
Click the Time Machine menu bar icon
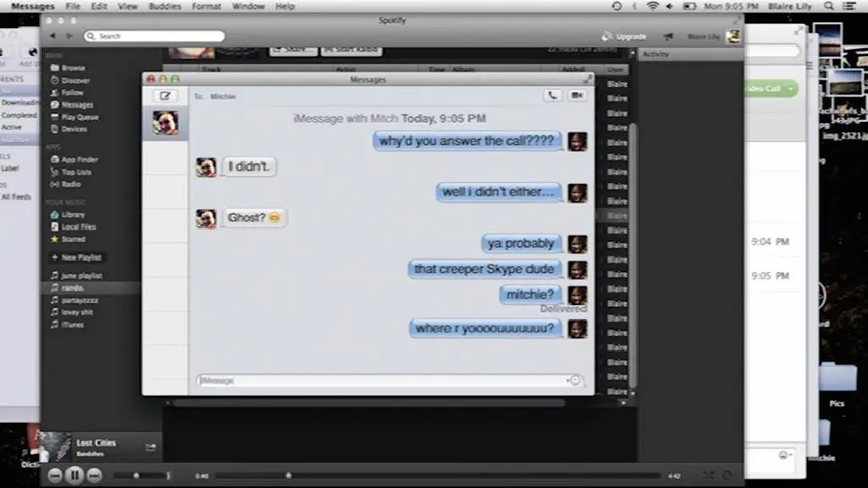click(616, 6)
